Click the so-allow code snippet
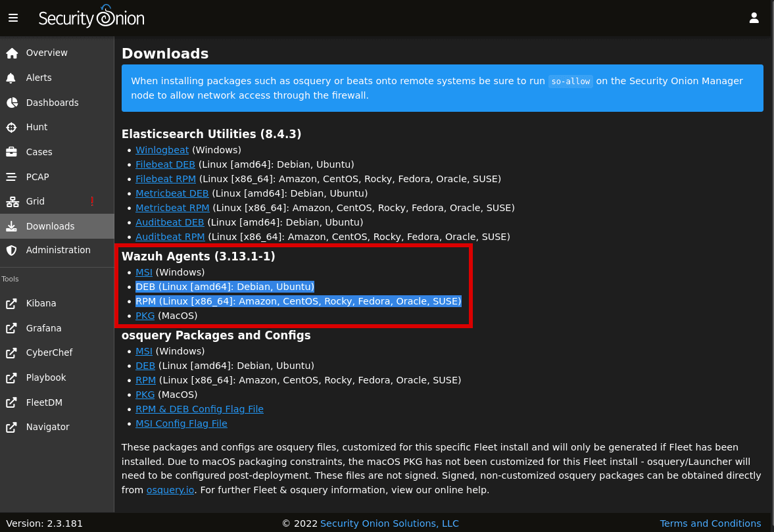This screenshot has width=774, height=532. pyautogui.click(x=571, y=82)
